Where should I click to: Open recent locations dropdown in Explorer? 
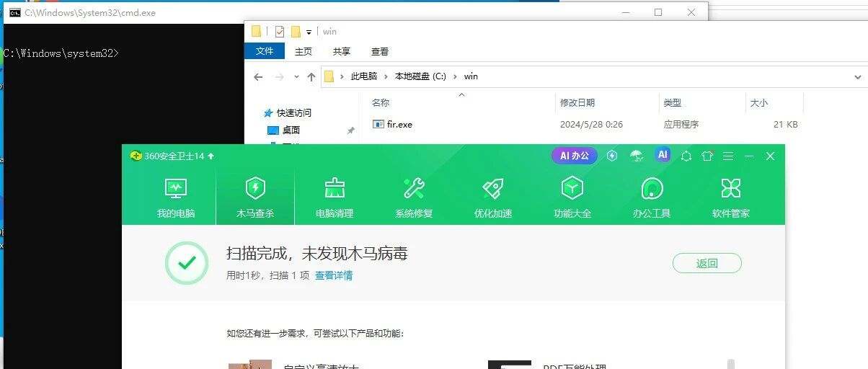click(x=296, y=76)
